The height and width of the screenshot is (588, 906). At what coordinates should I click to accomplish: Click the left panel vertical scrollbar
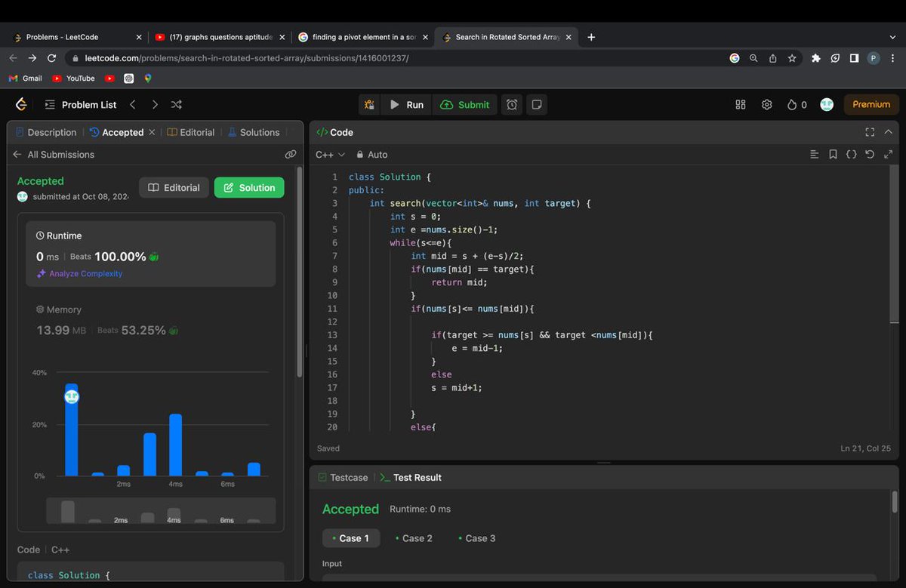pos(299,272)
